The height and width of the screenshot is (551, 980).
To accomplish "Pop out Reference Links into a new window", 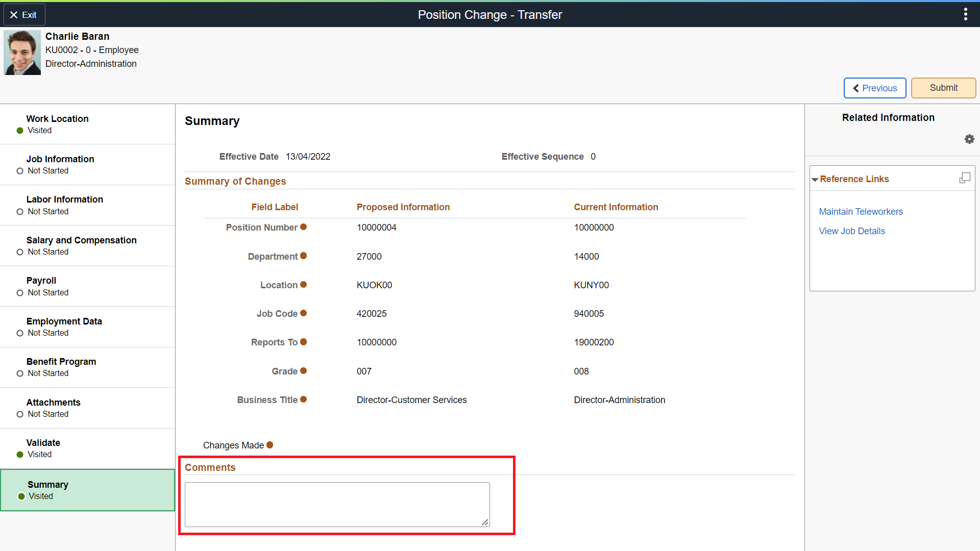I will [966, 178].
